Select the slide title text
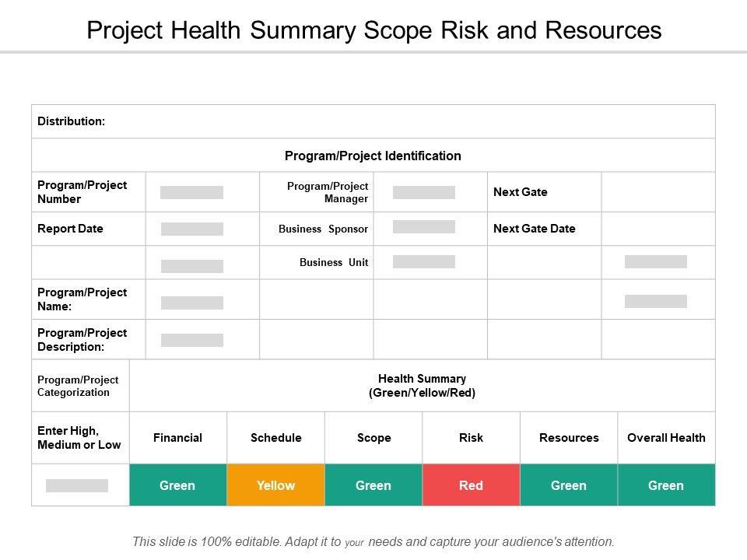This screenshot has width=747, height=560. tap(373, 30)
